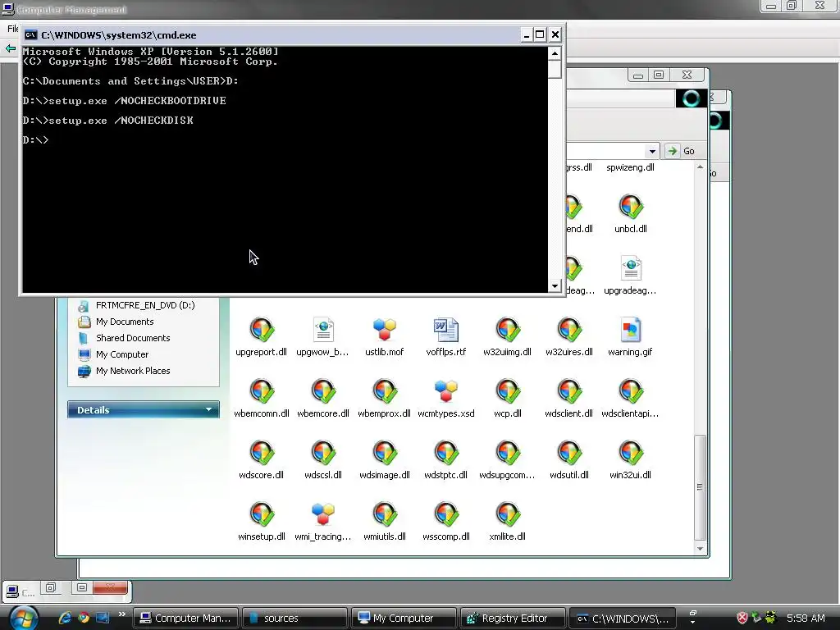Open the address bar dropdown arrow
This screenshot has width=840, height=630.
pyautogui.click(x=652, y=151)
